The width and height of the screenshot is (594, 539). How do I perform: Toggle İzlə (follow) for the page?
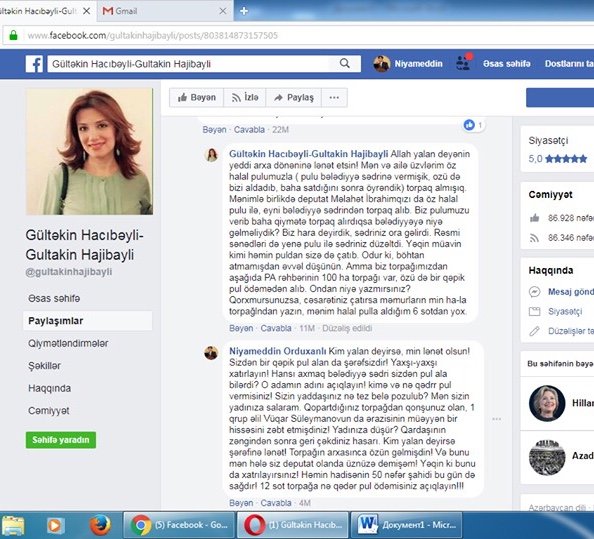(245, 98)
